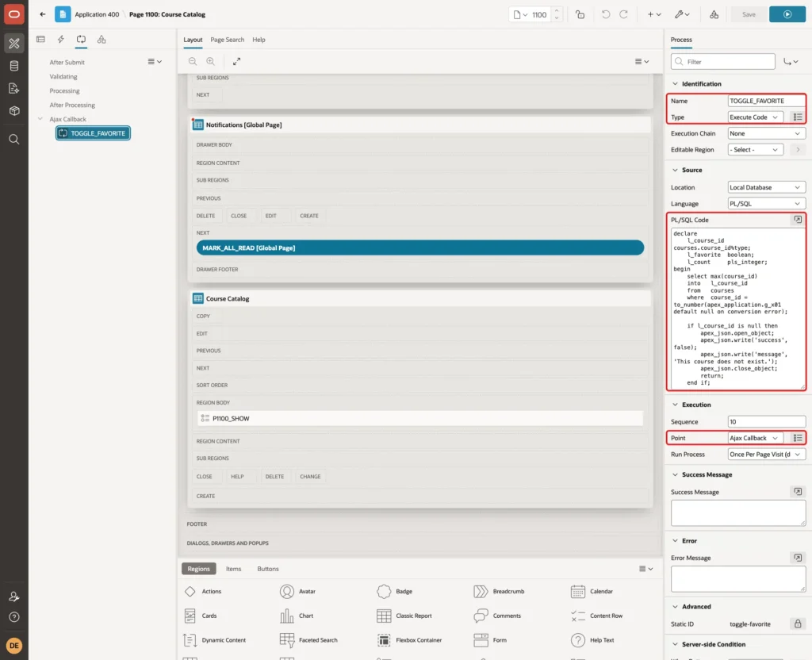Go back with the left arrow
The width and height of the screenshot is (812, 660).
(43, 14)
